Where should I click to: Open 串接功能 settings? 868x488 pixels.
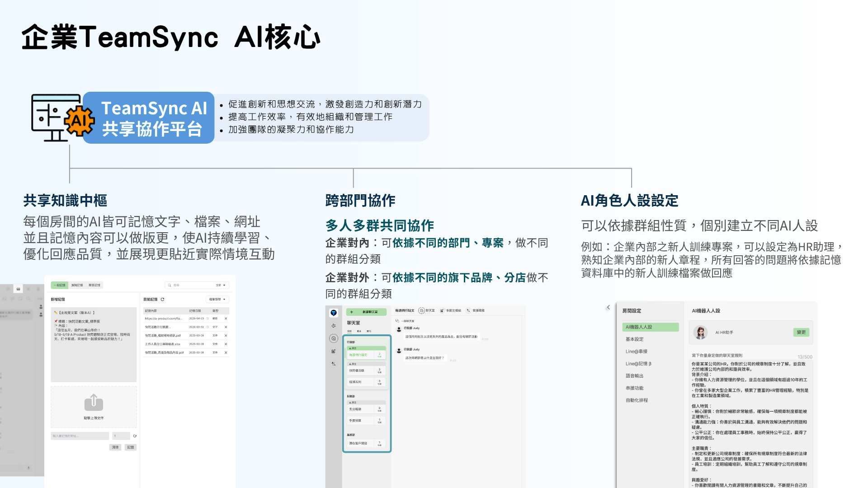pos(635,388)
